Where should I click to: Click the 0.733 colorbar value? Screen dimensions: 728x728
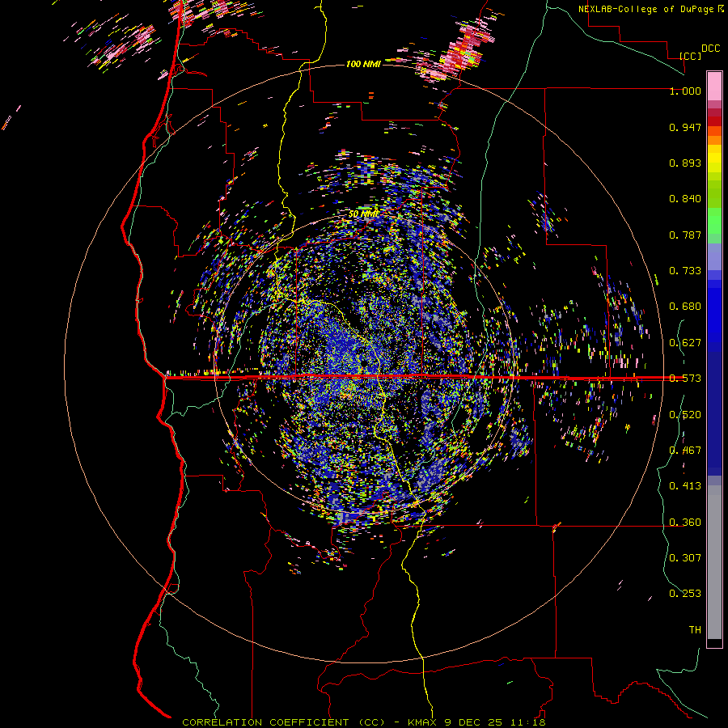[x=685, y=271]
